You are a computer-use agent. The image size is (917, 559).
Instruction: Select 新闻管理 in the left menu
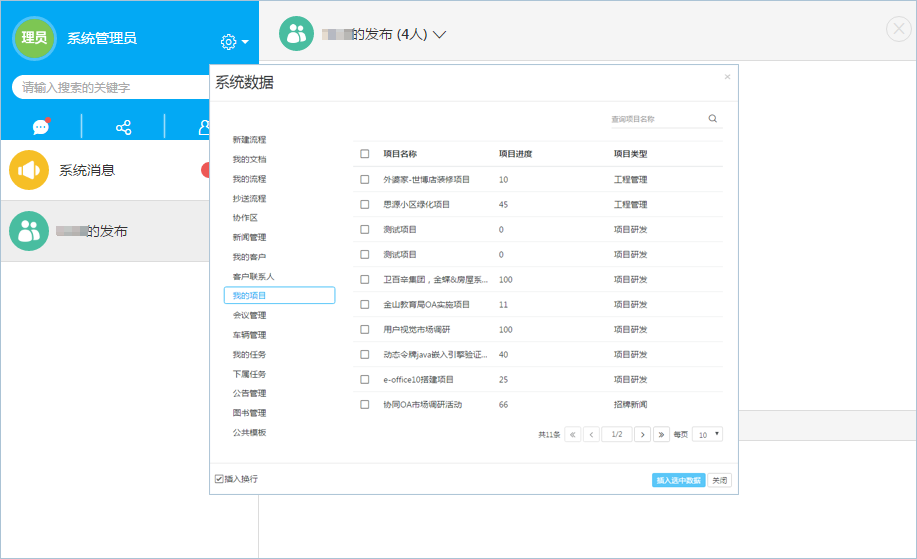[x=249, y=237]
